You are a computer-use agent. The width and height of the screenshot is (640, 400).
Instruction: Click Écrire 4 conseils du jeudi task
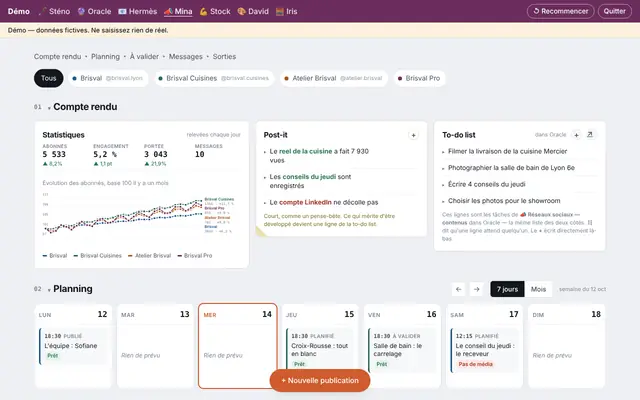click(x=487, y=184)
